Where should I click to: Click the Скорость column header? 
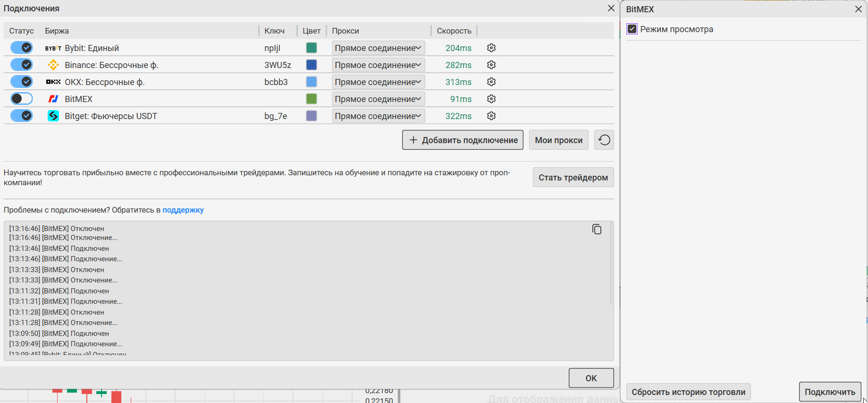454,31
